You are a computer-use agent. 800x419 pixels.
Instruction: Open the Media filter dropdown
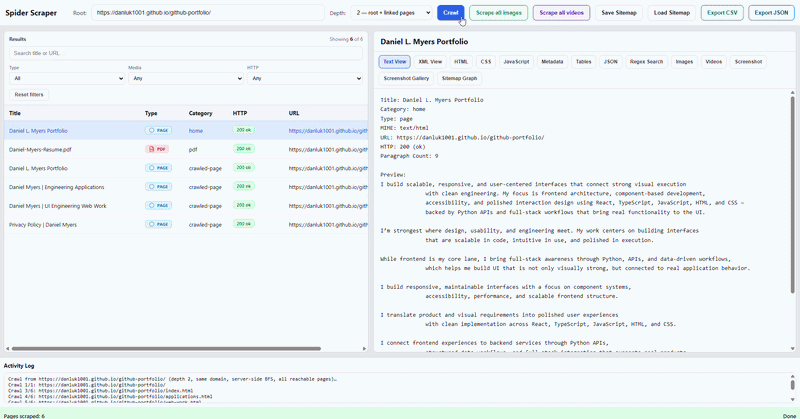[186, 78]
